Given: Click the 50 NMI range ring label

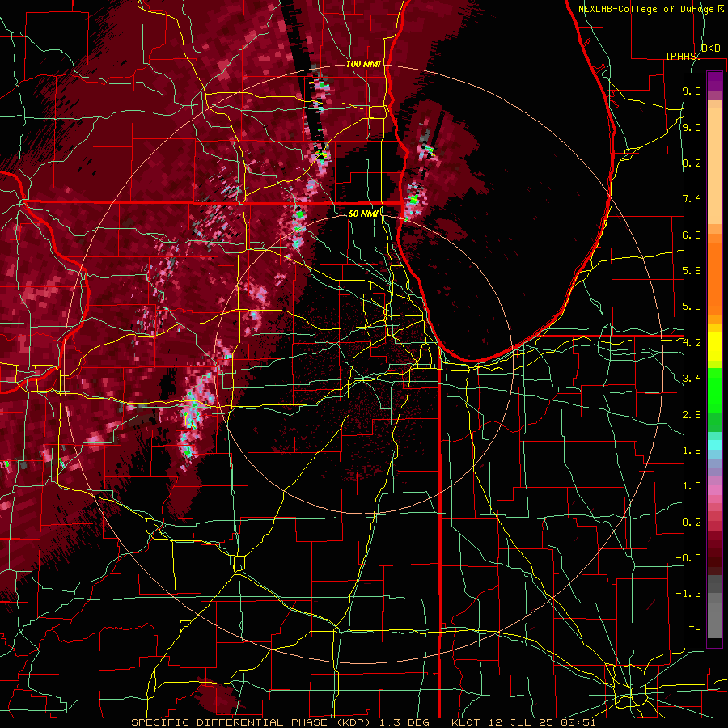Looking at the screenshot, I should [363, 214].
